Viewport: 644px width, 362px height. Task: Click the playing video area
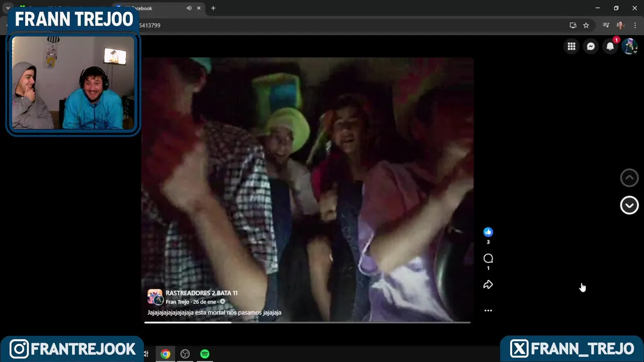pyautogui.click(x=307, y=189)
